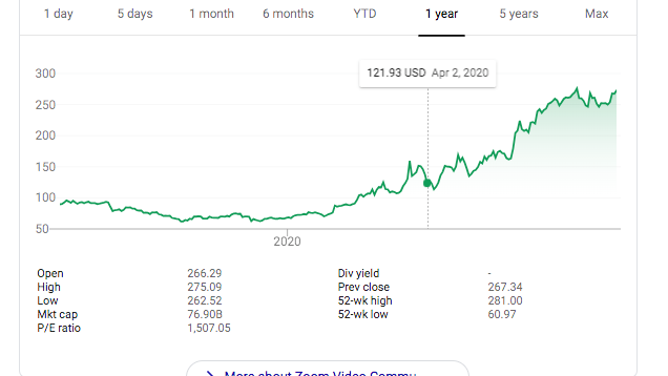This screenshot has width=668, height=376.
Task: Show the 6 months chart
Action: [x=288, y=14]
